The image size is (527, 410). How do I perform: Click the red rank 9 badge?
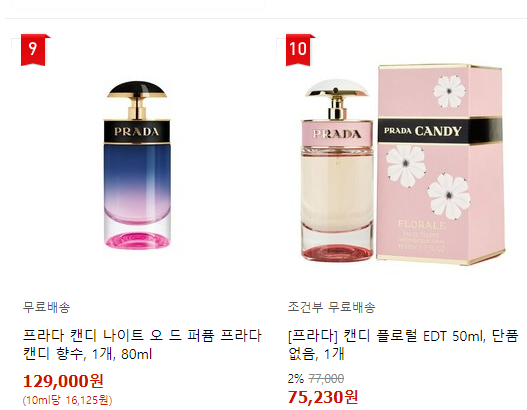point(33,50)
